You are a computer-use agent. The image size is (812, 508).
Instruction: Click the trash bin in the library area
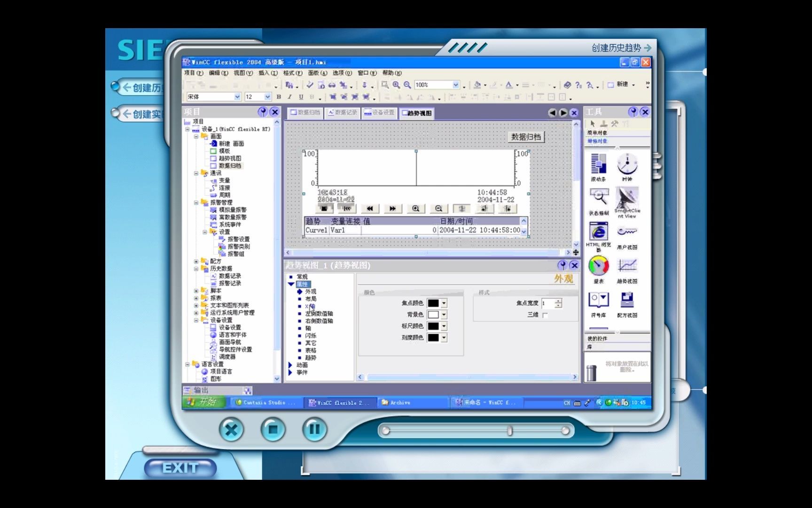[x=592, y=373]
